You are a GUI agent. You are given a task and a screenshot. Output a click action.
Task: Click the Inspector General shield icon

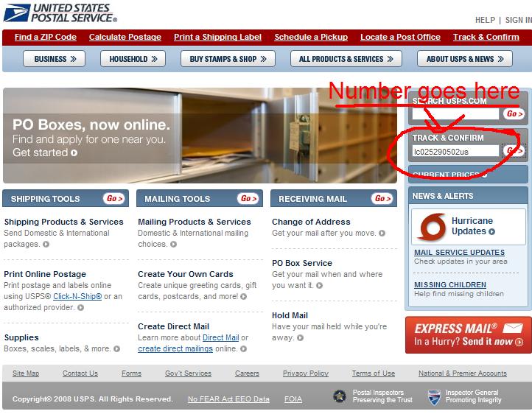click(434, 396)
